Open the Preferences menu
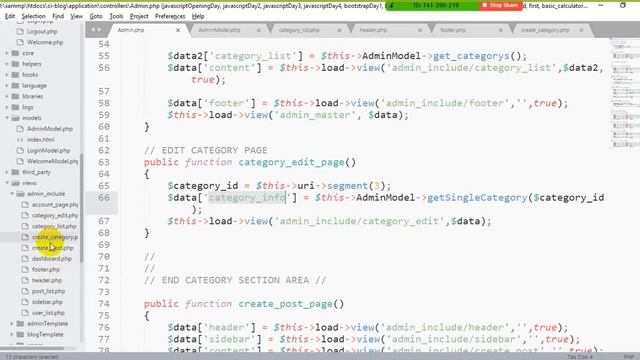This screenshot has height=360, width=640. coord(170,16)
